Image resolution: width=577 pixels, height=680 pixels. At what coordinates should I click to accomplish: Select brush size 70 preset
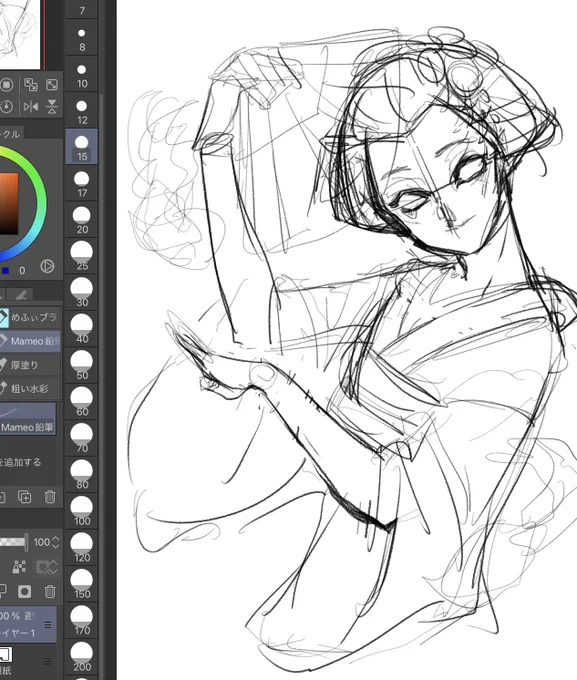coord(82,438)
